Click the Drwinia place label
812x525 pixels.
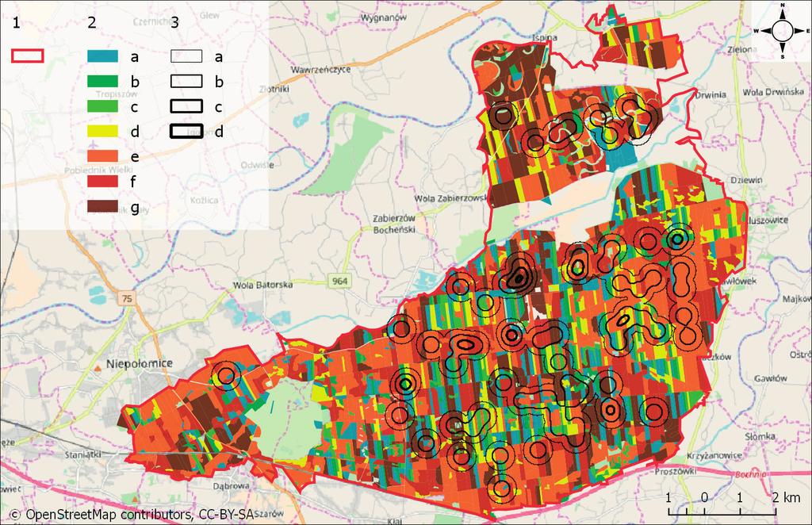(x=710, y=95)
